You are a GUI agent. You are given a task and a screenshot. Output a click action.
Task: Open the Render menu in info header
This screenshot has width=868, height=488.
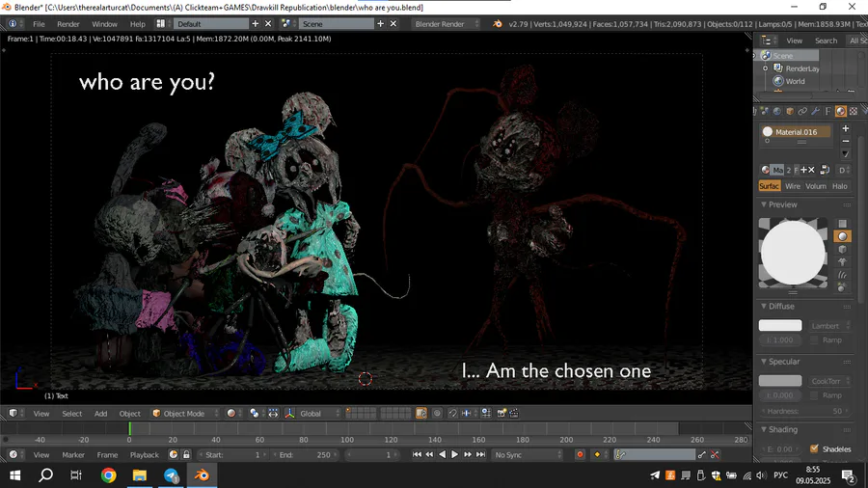tap(68, 24)
